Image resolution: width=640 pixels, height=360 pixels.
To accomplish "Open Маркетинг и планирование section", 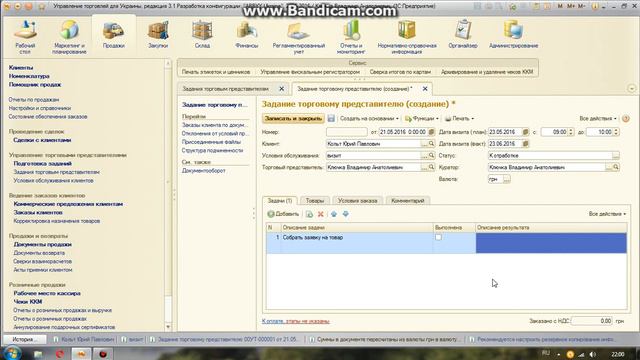I will point(69,38).
